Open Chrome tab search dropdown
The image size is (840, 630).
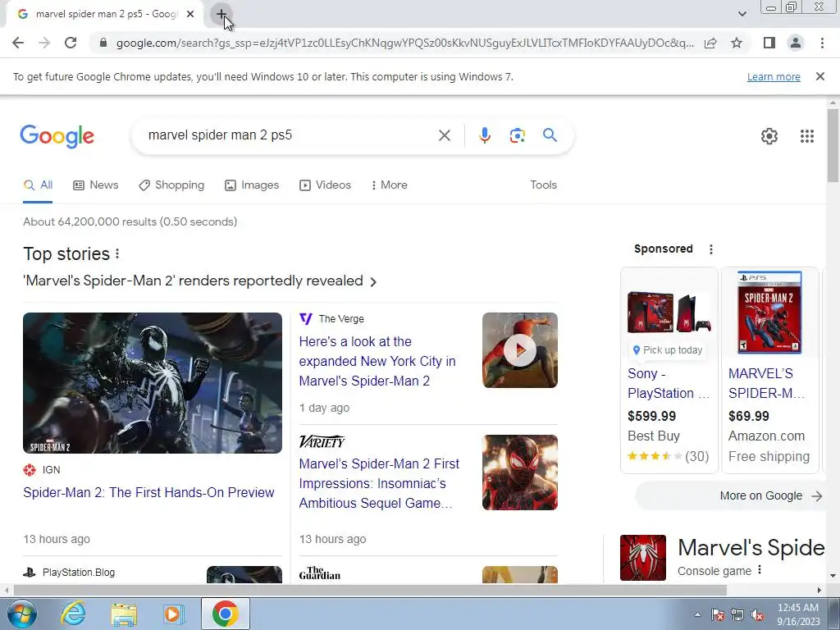[x=742, y=14]
